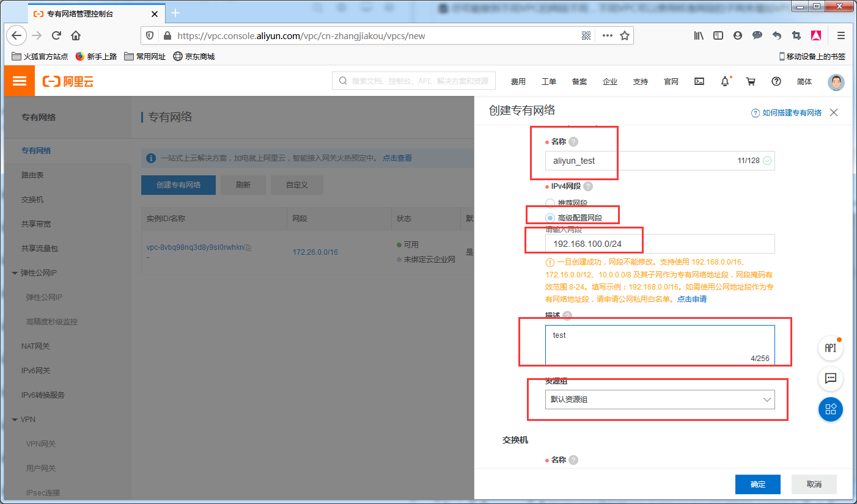The height and width of the screenshot is (504, 857).
Task: Select the 推荐网段 radio button
Action: pyautogui.click(x=550, y=202)
